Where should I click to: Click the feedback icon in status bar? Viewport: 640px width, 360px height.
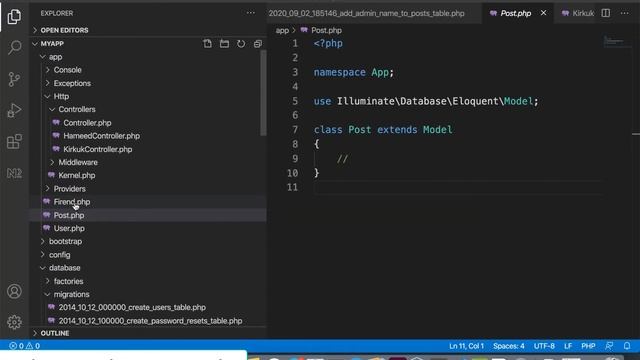609,346
